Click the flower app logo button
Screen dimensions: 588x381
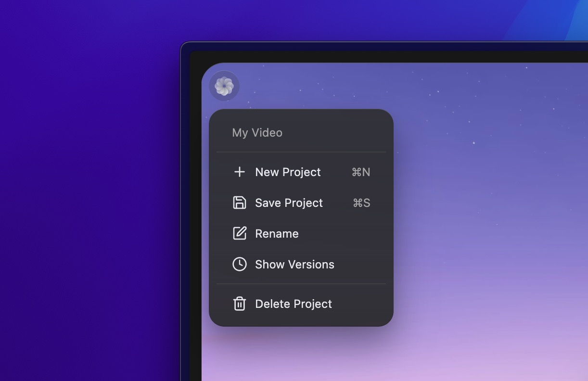(224, 86)
